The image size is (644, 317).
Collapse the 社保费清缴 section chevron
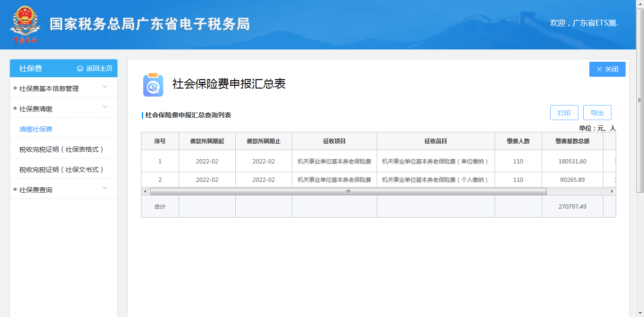coord(105,107)
